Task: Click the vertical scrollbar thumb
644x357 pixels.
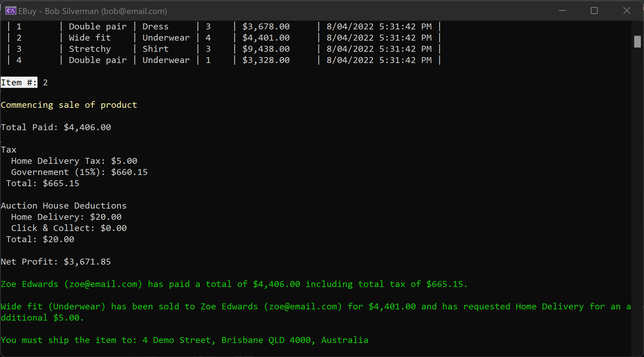Action: (637, 42)
